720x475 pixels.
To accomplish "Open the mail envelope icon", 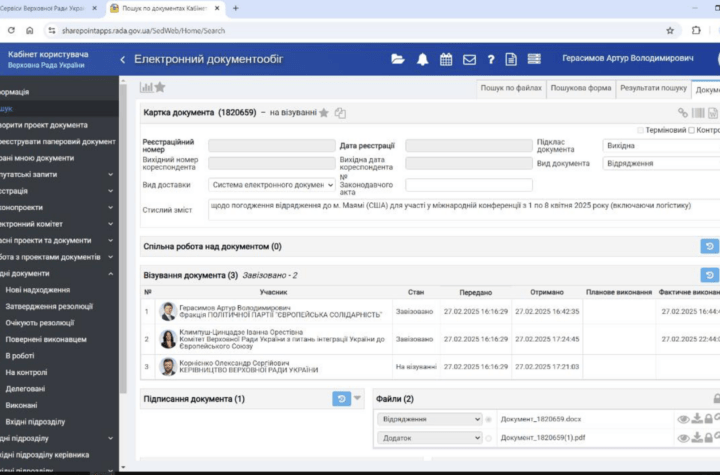I will [469, 59].
